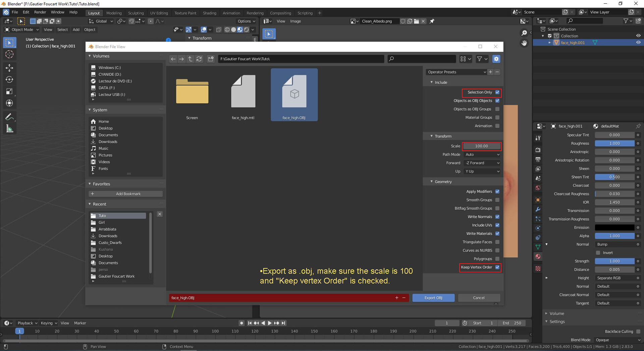Switch to the Annotate tool
644x351 pixels.
pos(9,117)
